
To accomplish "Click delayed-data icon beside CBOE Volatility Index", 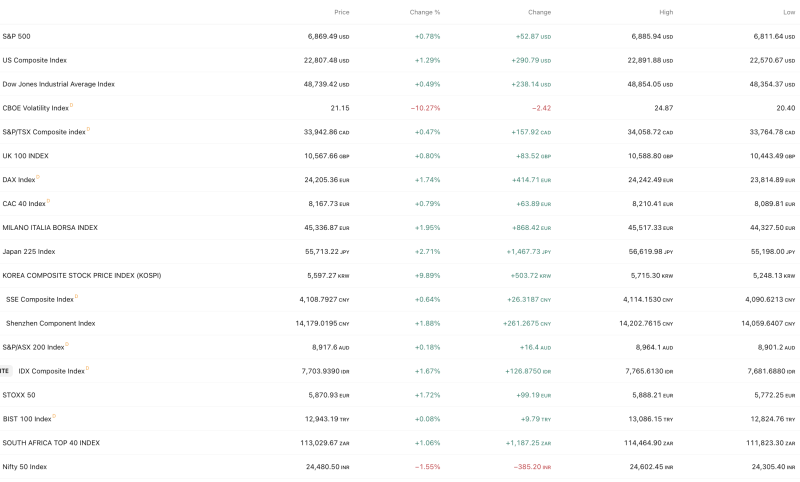I will (72, 105).
